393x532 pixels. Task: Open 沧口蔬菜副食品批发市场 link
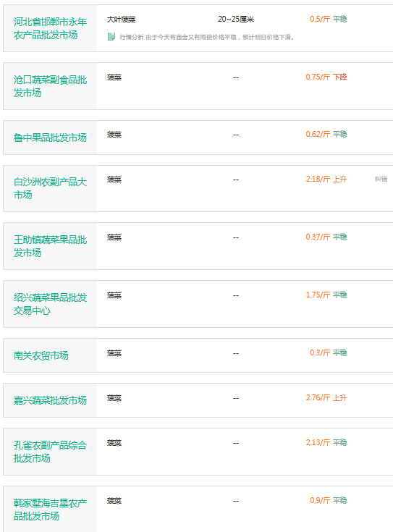tap(50, 86)
